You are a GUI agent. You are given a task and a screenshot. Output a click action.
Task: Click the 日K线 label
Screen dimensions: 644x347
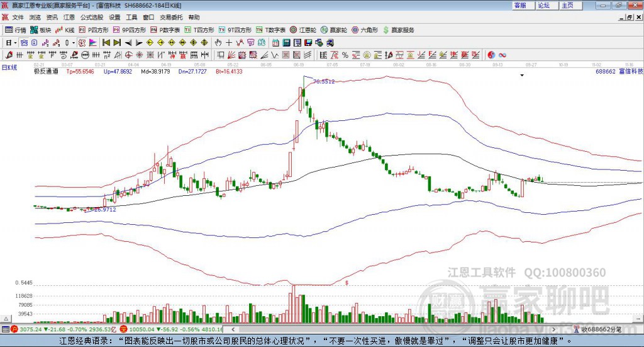[x=9, y=67]
